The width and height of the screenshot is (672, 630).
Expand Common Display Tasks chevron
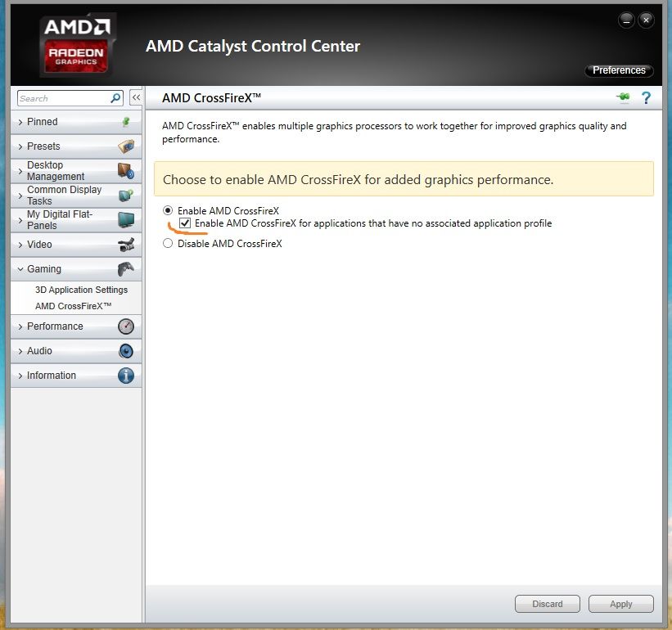(x=20, y=196)
